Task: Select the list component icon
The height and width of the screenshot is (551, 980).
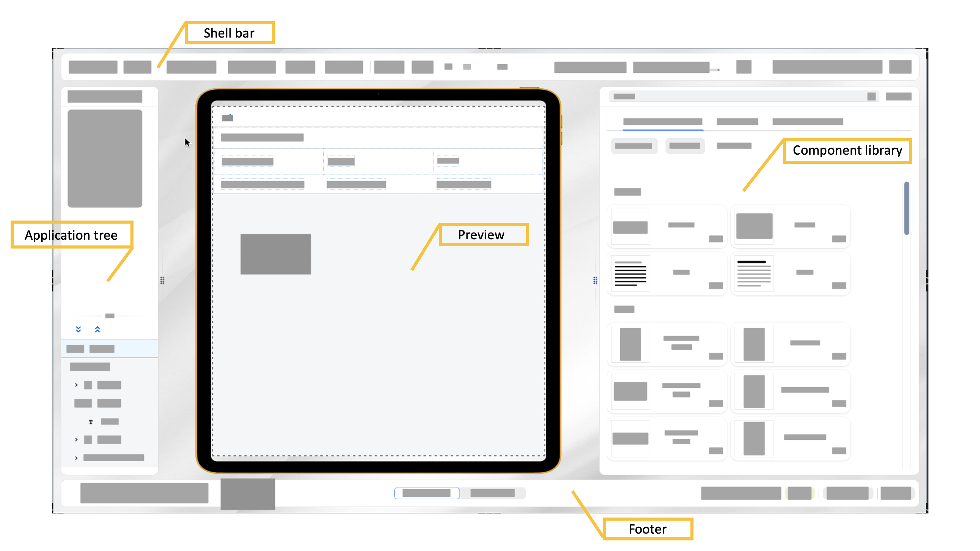Action: 629,272
